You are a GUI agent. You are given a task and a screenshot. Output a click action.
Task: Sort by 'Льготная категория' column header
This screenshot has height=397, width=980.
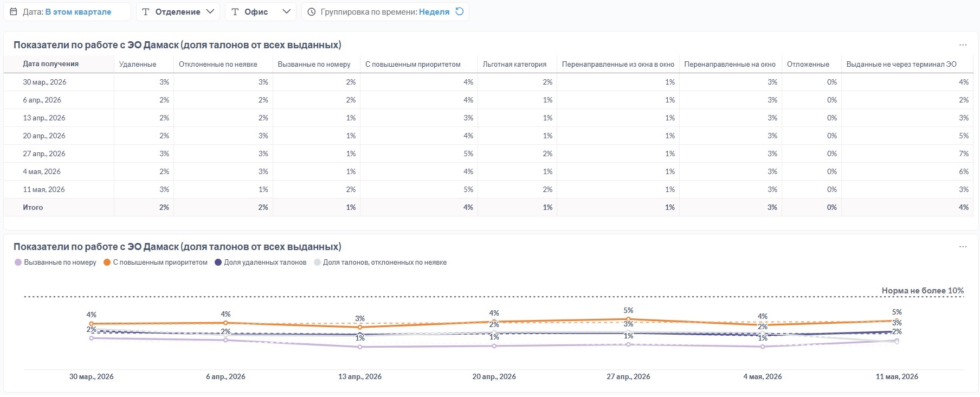tap(514, 64)
